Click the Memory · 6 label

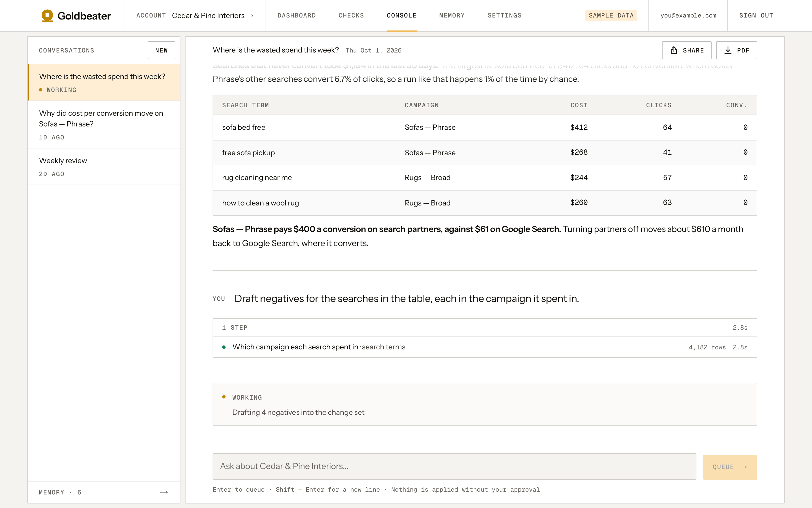tap(60, 492)
